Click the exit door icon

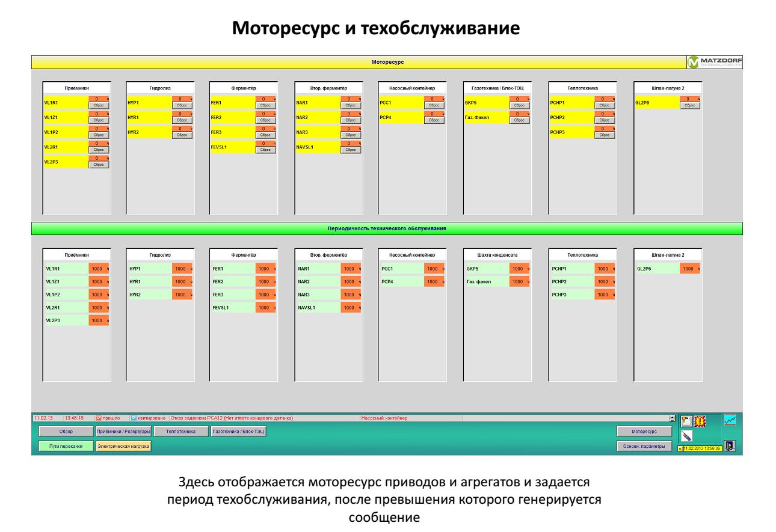pos(730,445)
